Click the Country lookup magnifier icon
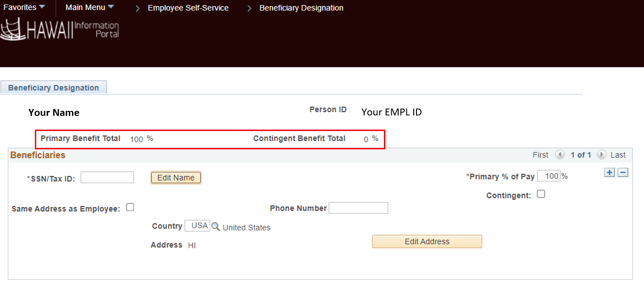Viewport: 644px width, 284px height. click(x=216, y=226)
